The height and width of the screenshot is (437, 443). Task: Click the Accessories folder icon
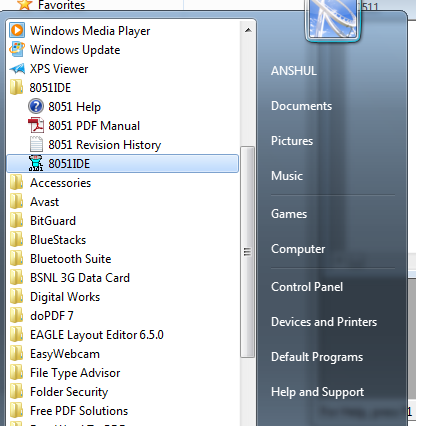coord(16,182)
